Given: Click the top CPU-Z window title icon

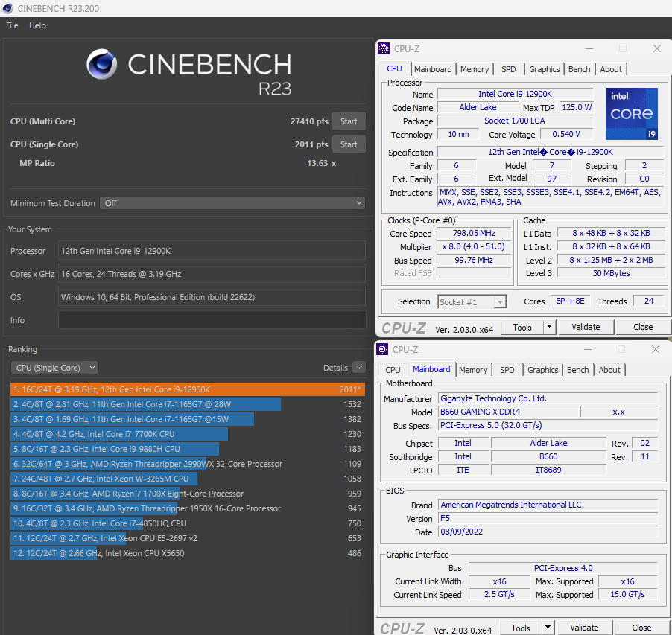Looking at the screenshot, I should click(x=384, y=48).
